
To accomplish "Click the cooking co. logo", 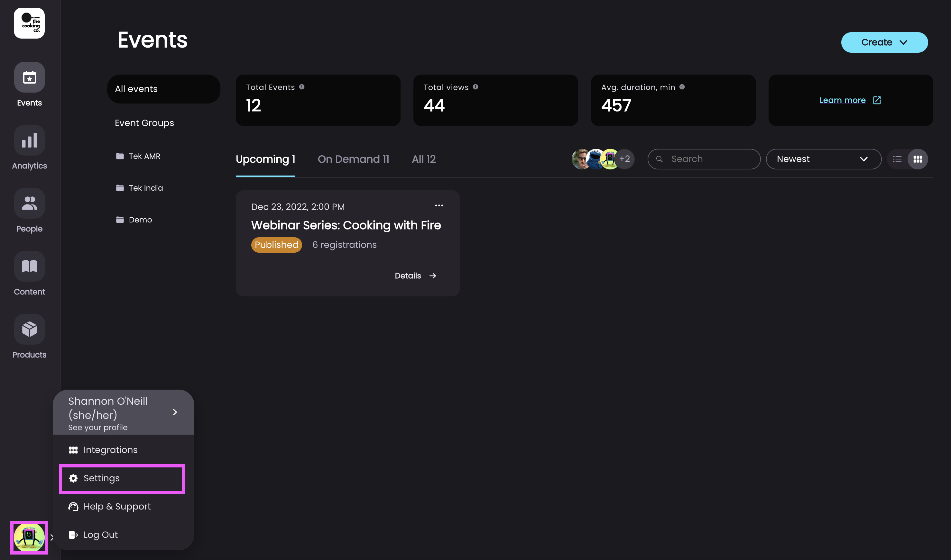I will [30, 23].
